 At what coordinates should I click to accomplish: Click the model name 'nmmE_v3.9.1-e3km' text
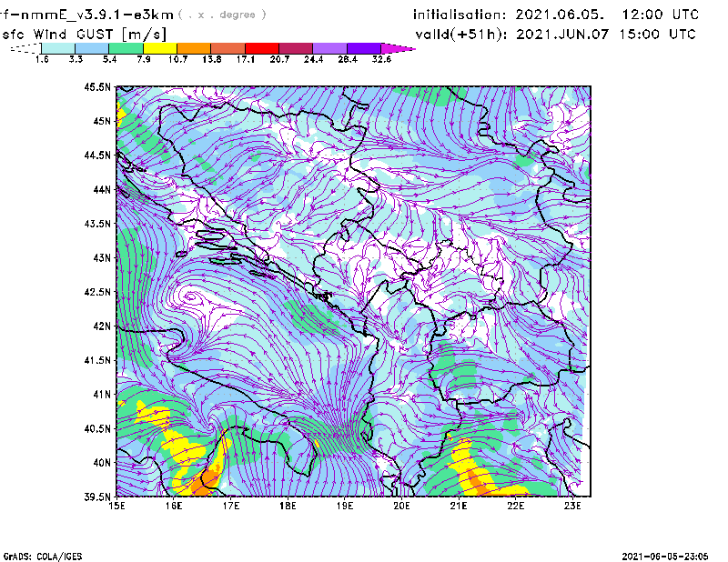(x=97, y=15)
